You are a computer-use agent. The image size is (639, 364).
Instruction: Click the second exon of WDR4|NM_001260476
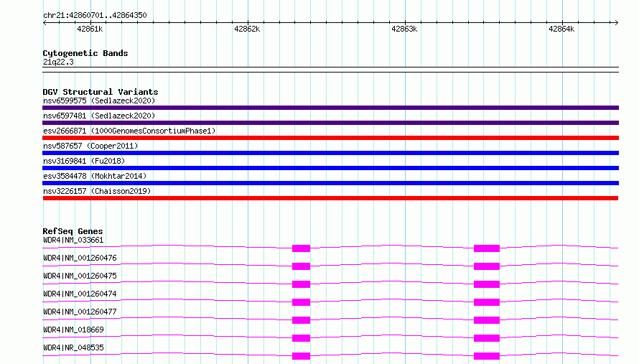click(487, 266)
